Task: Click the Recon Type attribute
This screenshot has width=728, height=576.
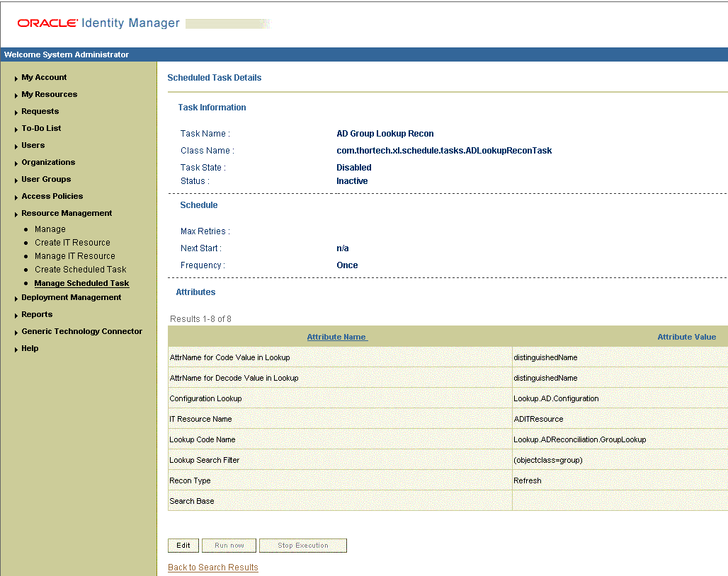Action: [190, 480]
